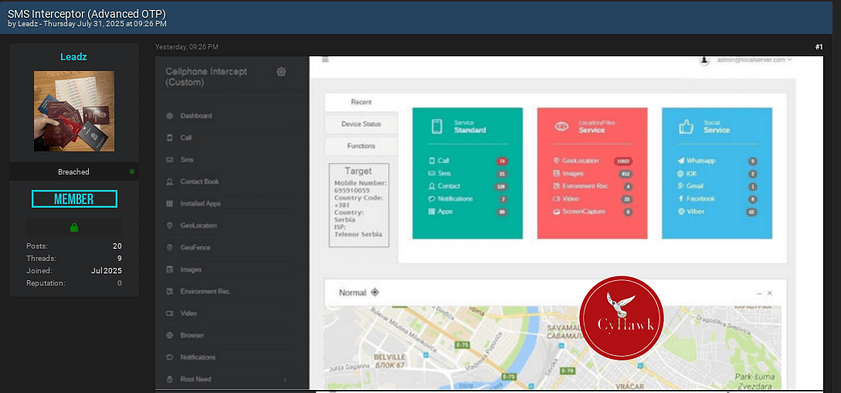Viewport: 841px width, 393px height.
Task: Select the Browser globe icon
Action: pyautogui.click(x=169, y=336)
